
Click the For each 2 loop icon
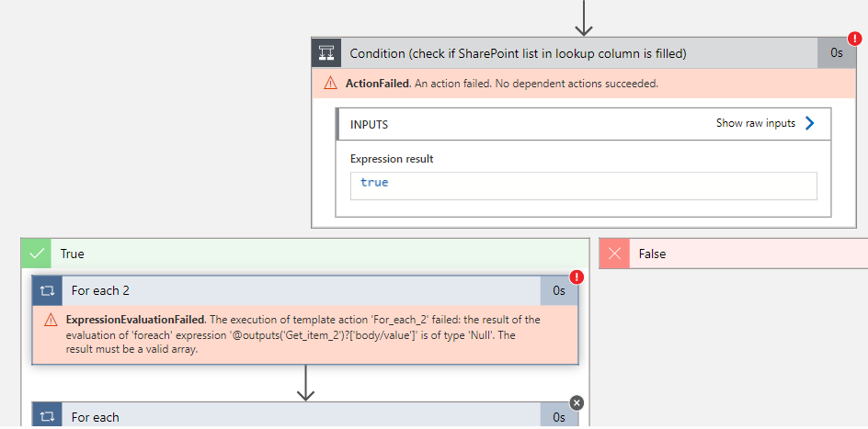tap(48, 290)
